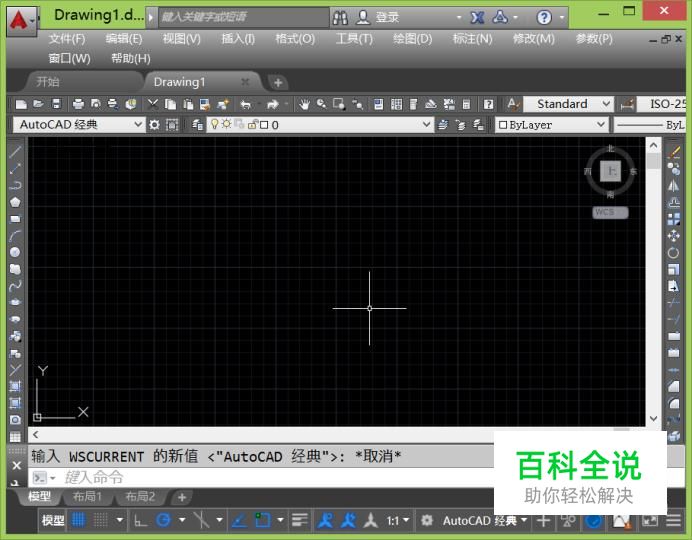Pick the Circle drawing tool
This screenshot has width=692, height=540.
[x=15, y=252]
